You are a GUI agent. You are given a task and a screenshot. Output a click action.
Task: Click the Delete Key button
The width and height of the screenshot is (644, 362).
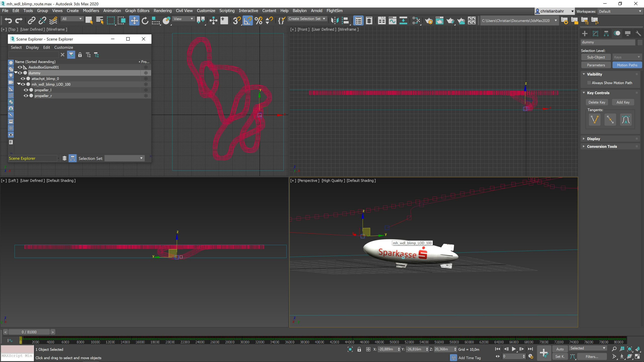(x=597, y=102)
